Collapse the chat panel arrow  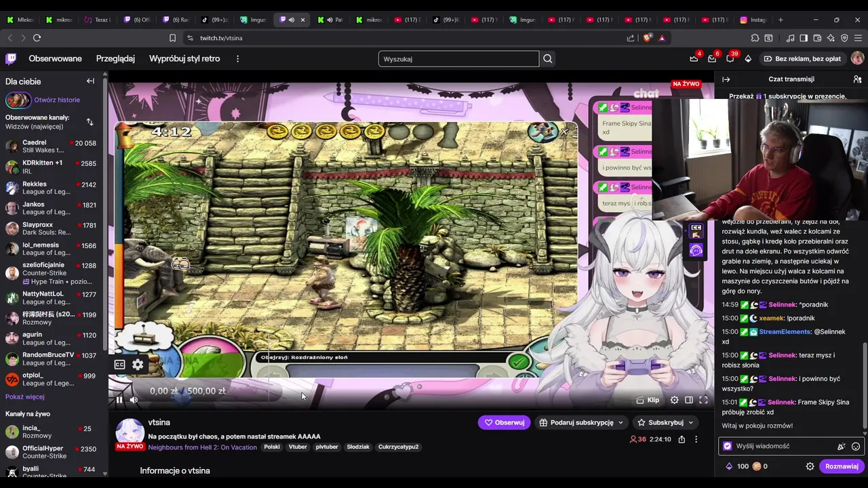[726, 79]
